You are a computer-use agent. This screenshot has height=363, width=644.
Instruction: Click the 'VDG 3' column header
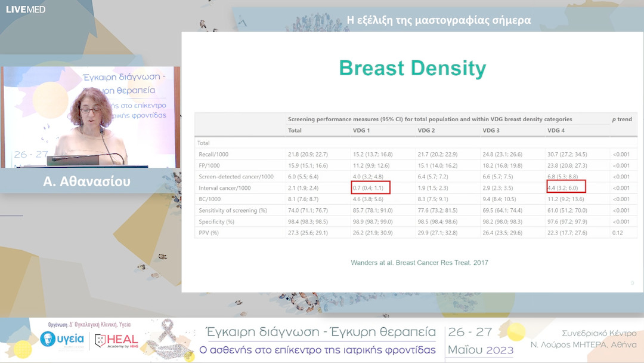tap(491, 130)
